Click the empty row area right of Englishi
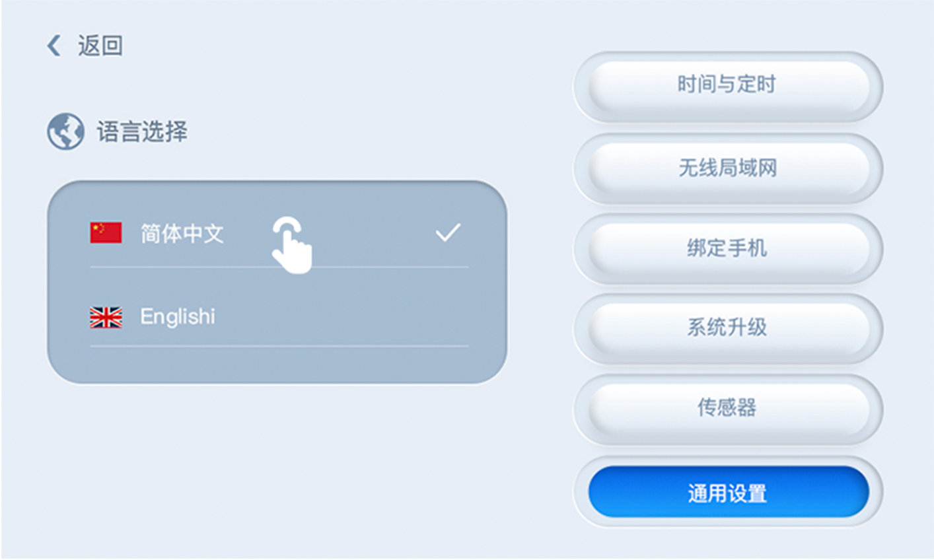The image size is (934, 560). point(343,317)
